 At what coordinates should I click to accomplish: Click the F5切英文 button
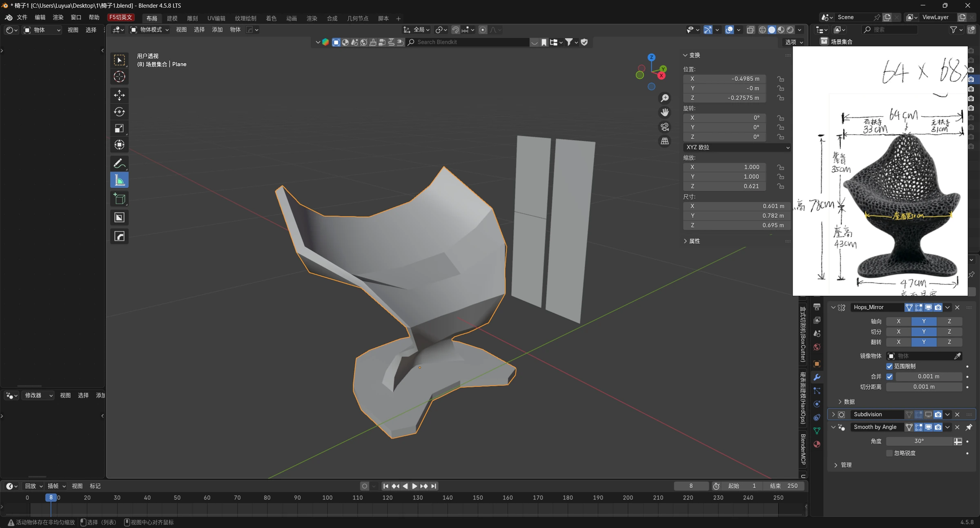click(121, 17)
